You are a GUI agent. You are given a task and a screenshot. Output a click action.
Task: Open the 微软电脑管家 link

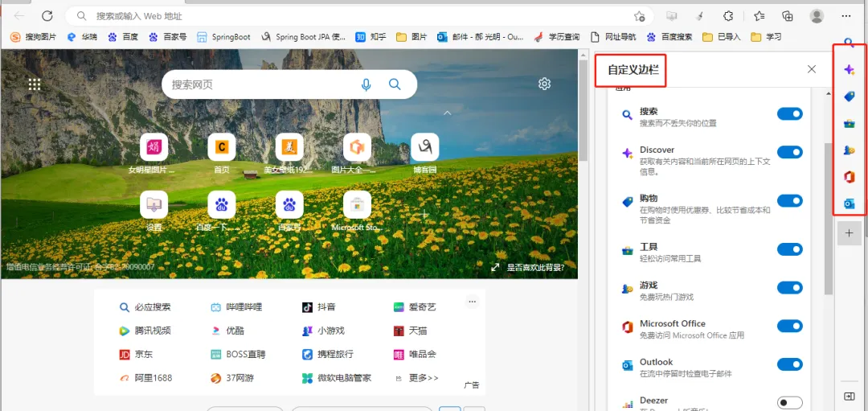[x=337, y=378]
